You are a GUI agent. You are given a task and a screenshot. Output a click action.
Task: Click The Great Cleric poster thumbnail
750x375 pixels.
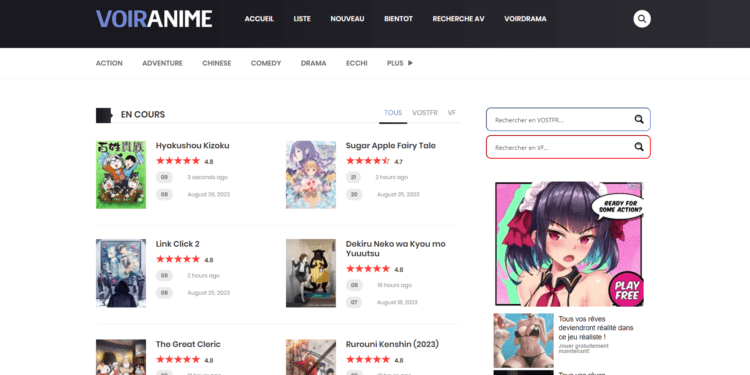121,357
